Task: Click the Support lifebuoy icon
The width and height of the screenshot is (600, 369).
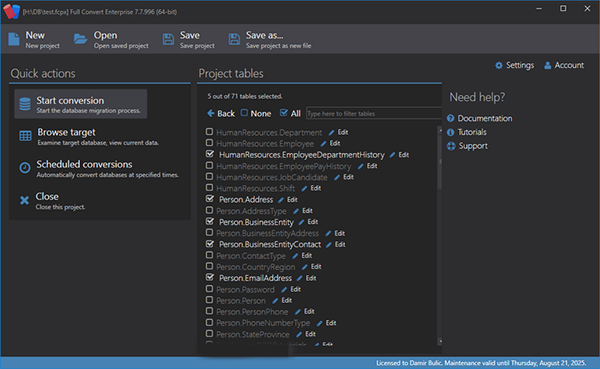Action: 451,146
